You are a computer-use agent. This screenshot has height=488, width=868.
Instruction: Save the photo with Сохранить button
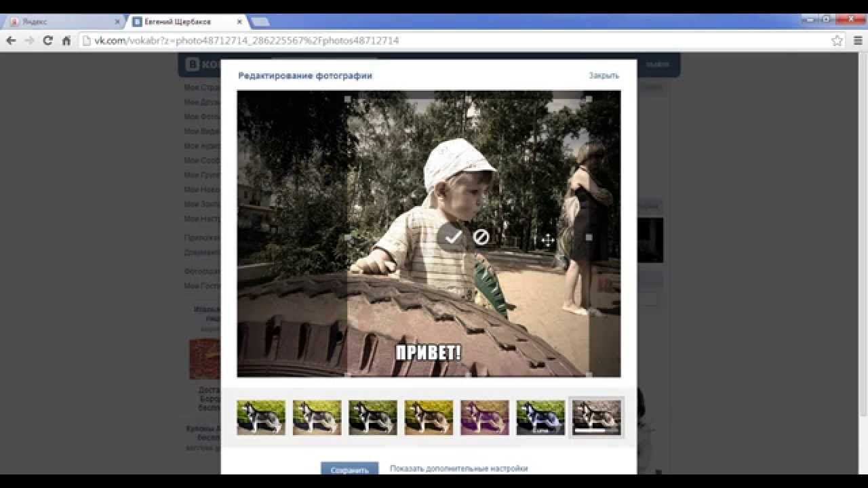(x=349, y=468)
